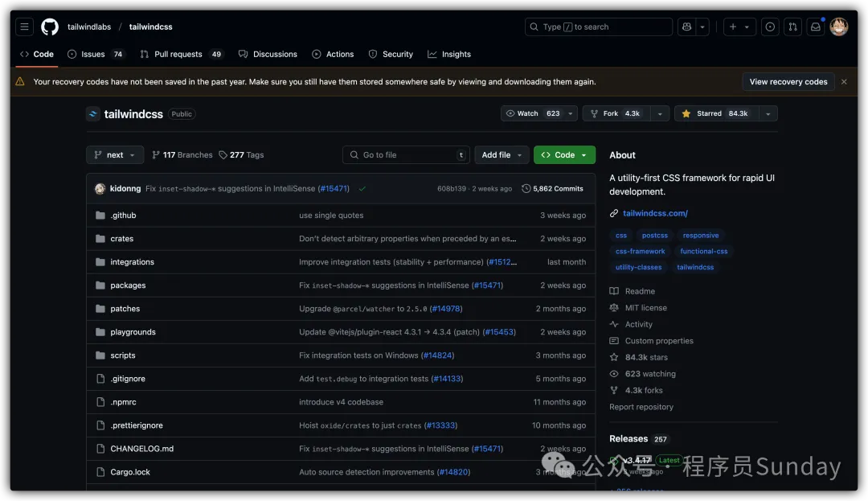
Task: Toggle Watch on the tailwindcss repository
Action: [x=532, y=114]
